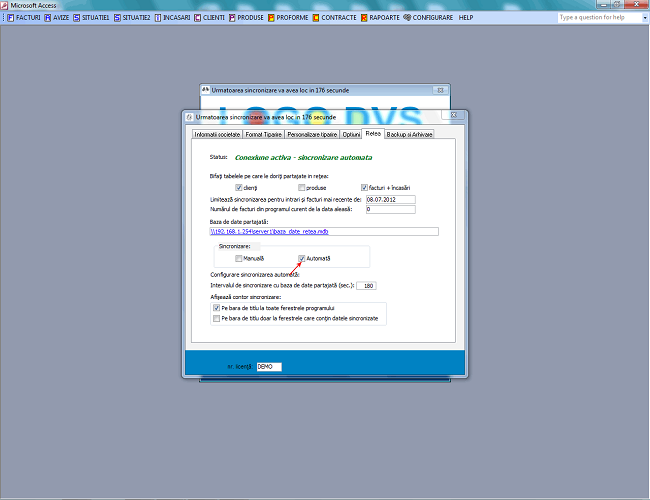Viewport: 650px width, 500px height.
Task: Switch to the Backup si Arhivare tab
Action: [x=409, y=133]
